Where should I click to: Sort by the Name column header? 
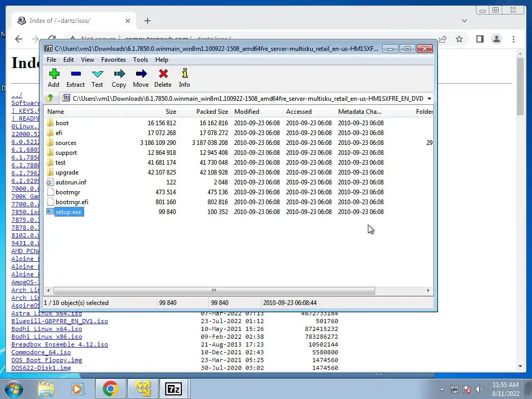[x=86, y=112]
